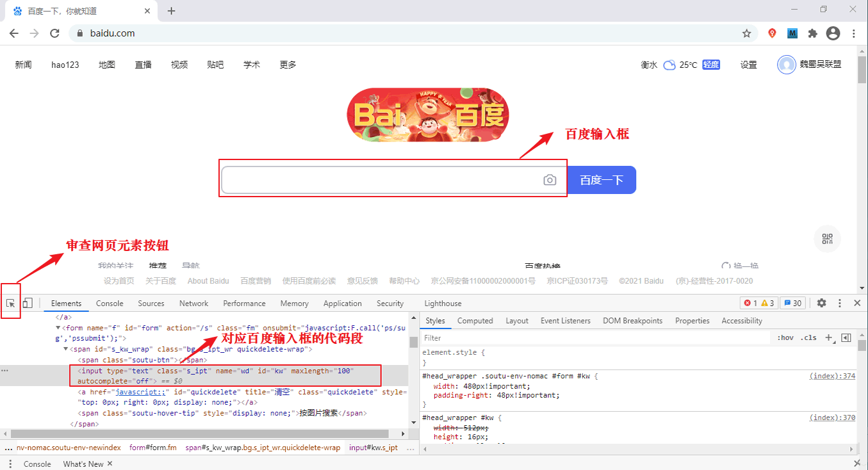Close the bottom drawer
Image resolution: width=868 pixels, height=470 pixels.
click(x=857, y=464)
